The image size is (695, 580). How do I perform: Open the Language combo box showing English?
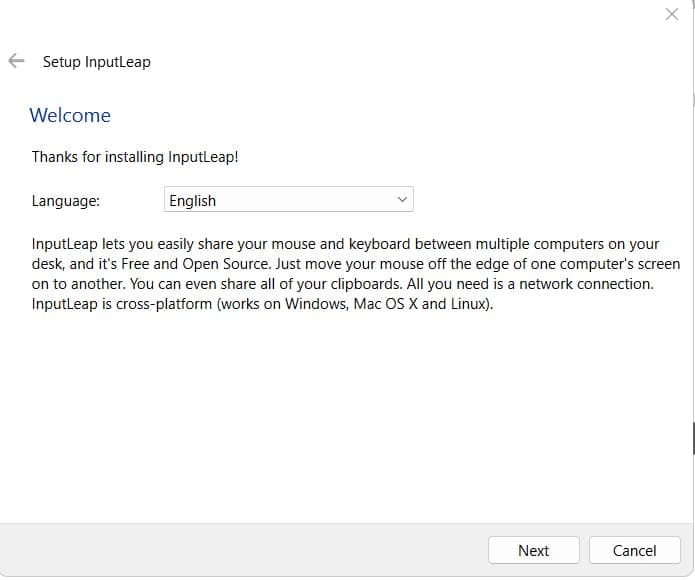pyautogui.click(x=288, y=200)
